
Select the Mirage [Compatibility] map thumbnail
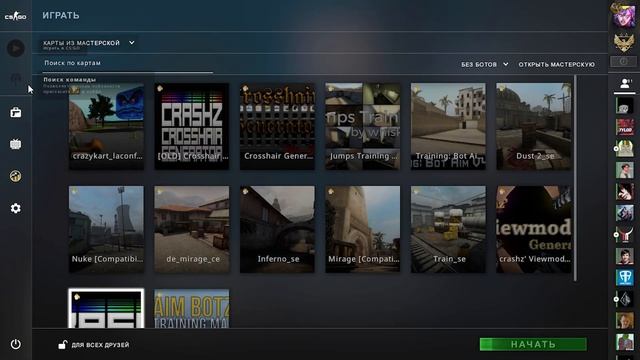coord(363,229)
